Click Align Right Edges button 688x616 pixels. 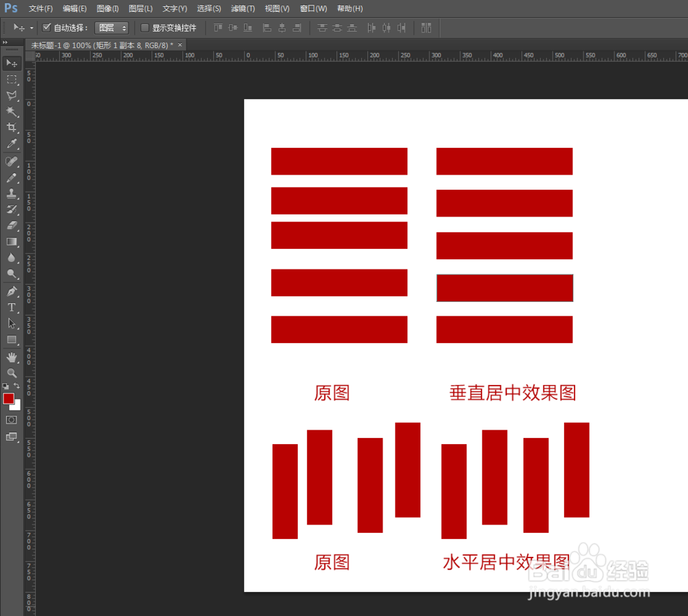tap(297, 27)
